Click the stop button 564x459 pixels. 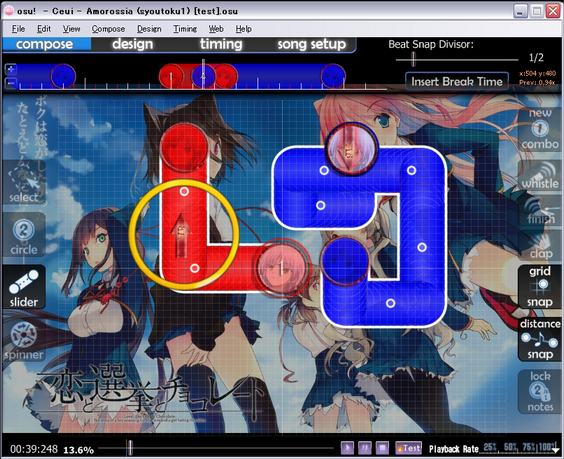click(x=382, y=448)
